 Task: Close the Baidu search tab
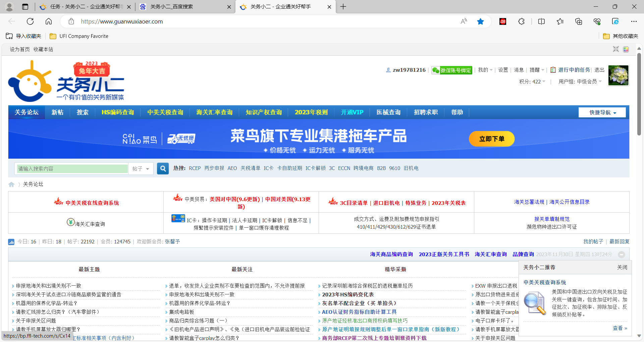click(x=229, y=7)
